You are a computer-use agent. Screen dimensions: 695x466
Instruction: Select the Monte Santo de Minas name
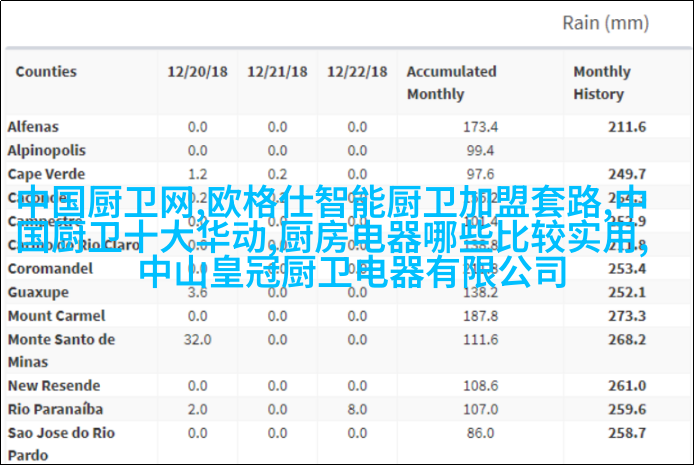pos(61,351)
